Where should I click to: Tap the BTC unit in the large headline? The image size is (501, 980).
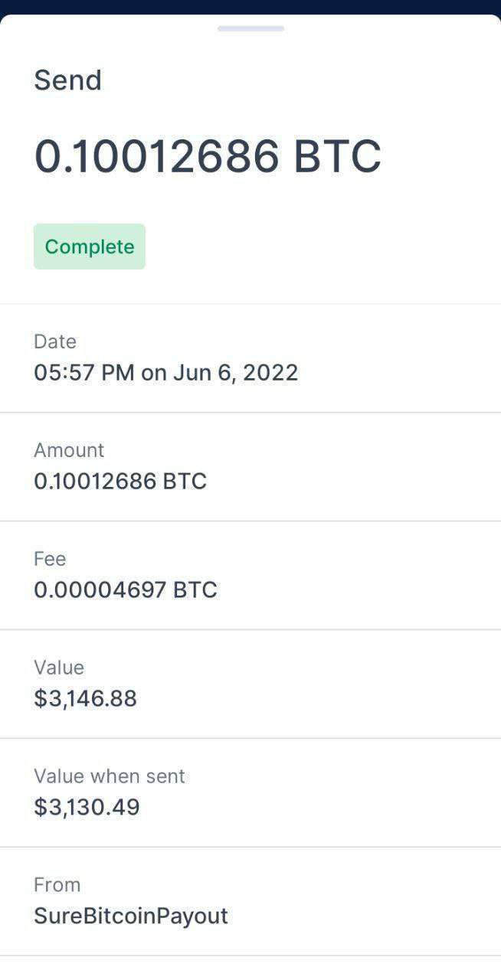337,156
